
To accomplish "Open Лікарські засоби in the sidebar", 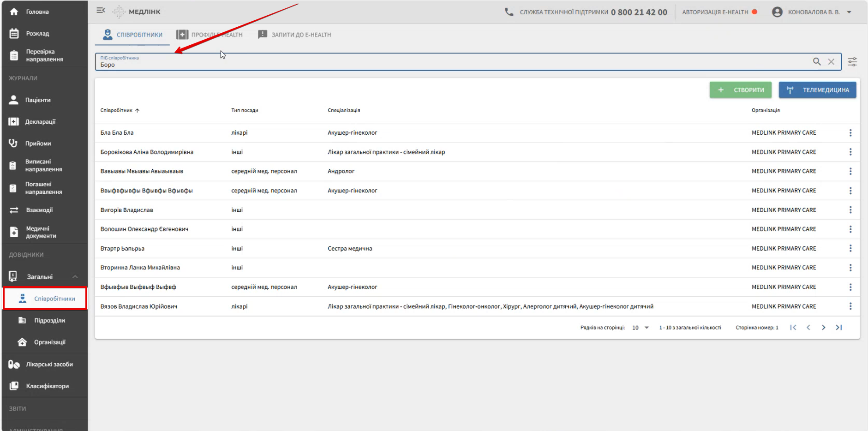I will pyautogui.click(x=49, y=365).
